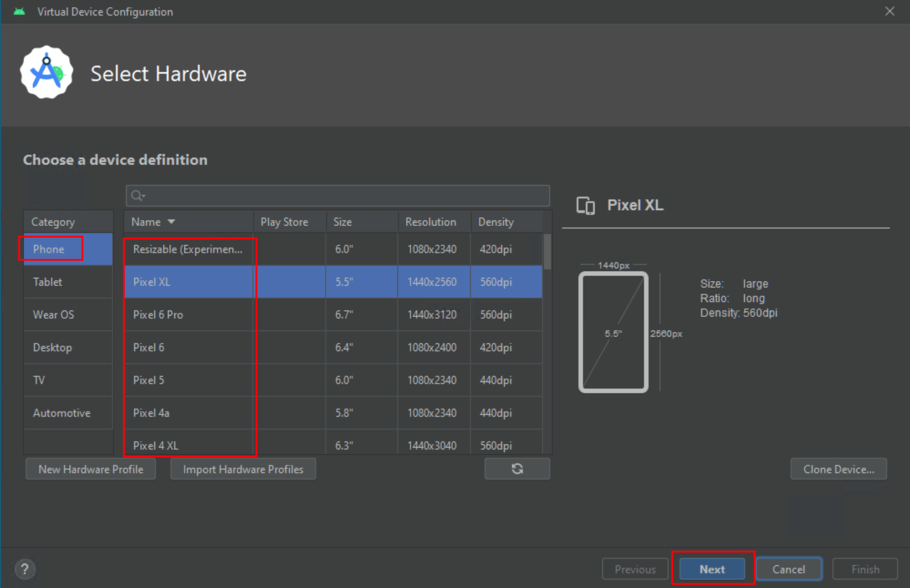910x588 pixels.
Task: Click the Density column header
Action: click(507, 222)
